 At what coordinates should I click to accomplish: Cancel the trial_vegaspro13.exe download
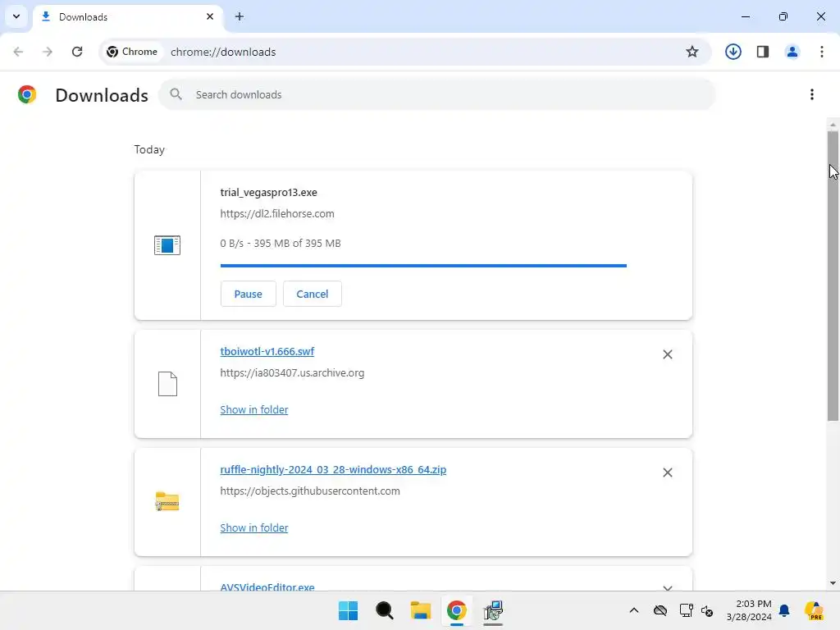click(313, 294)
